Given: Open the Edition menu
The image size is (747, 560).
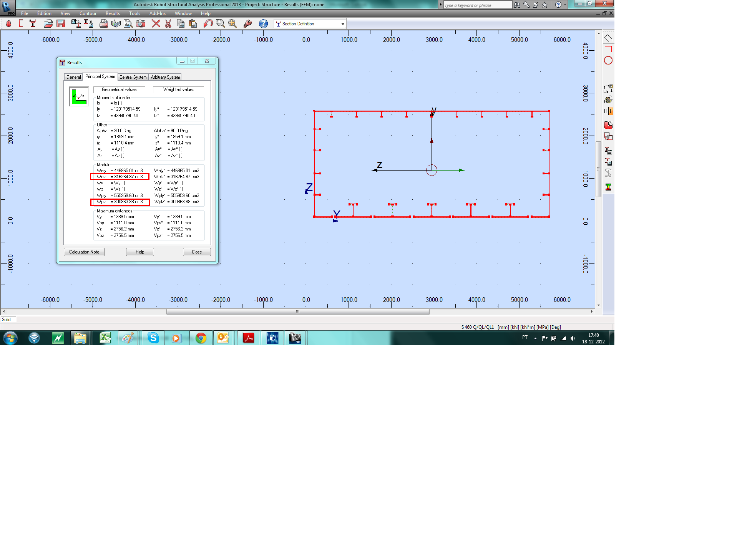Looking at the screenshot, I should 44,13.
